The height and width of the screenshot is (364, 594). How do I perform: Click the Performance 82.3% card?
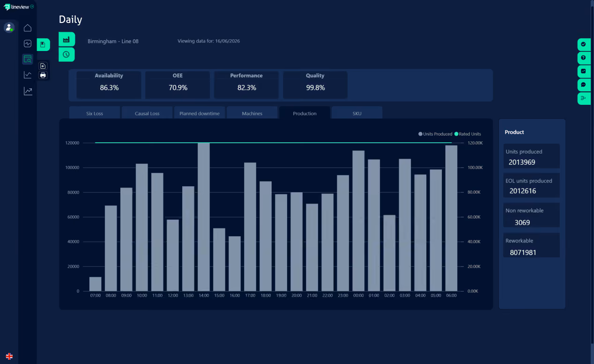click(246, 85)
